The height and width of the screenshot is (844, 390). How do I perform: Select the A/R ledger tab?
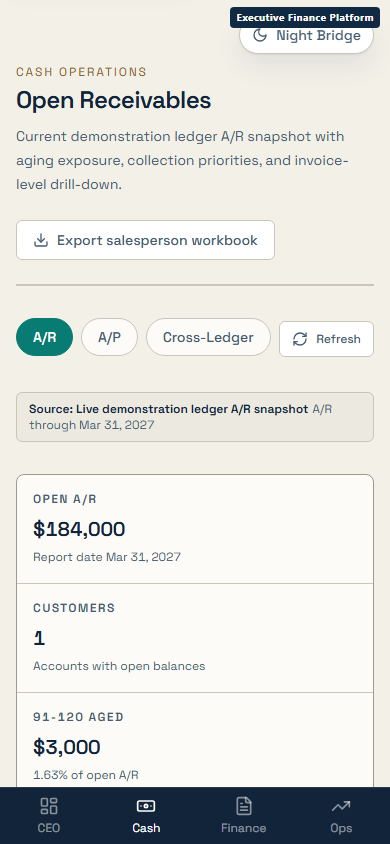45,337
